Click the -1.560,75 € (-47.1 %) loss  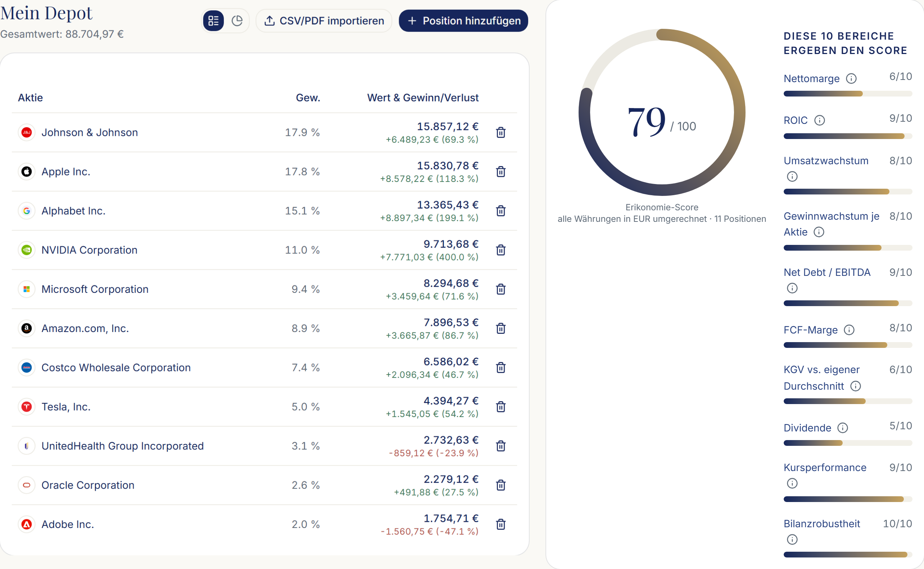click(x=430, y=532)
